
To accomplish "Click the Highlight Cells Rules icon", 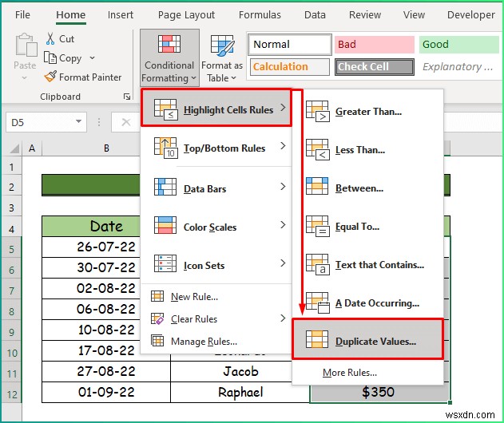I will click(165, 109).
